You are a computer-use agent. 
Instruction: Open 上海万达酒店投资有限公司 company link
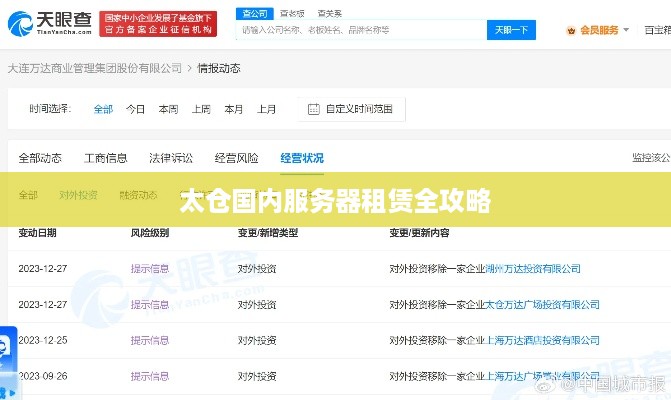tap(542, 341)
